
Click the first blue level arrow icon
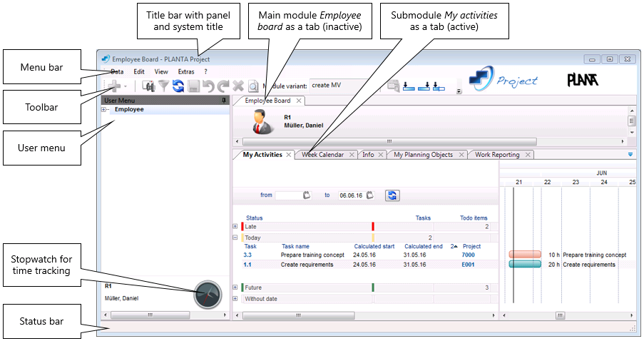(409, 86)
